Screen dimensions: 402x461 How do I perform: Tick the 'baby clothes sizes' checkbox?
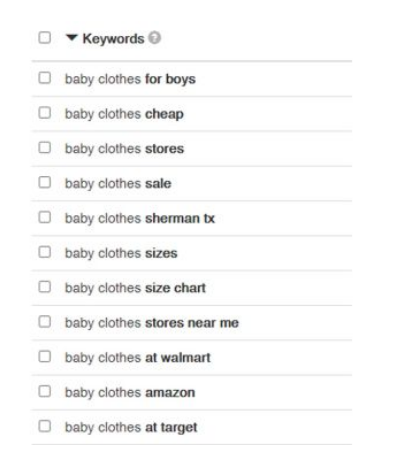[x=45, y=252]
